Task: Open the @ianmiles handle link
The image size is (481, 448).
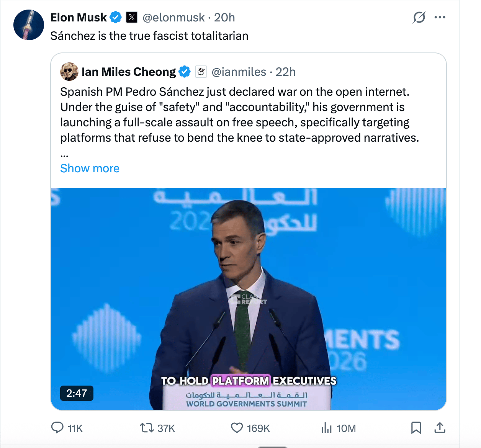Action: [x=239, y=72]
